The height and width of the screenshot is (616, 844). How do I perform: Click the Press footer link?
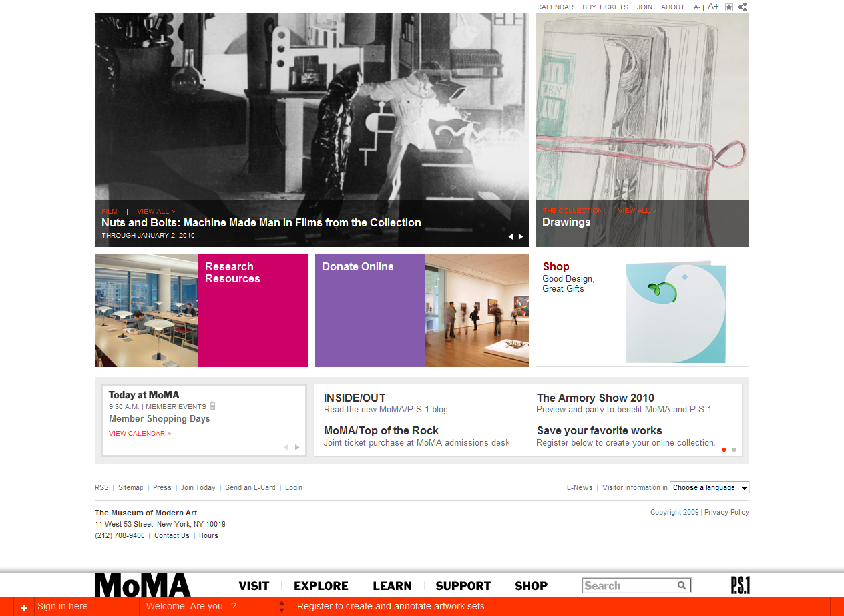pyautogui.click(x=162, y=488)
